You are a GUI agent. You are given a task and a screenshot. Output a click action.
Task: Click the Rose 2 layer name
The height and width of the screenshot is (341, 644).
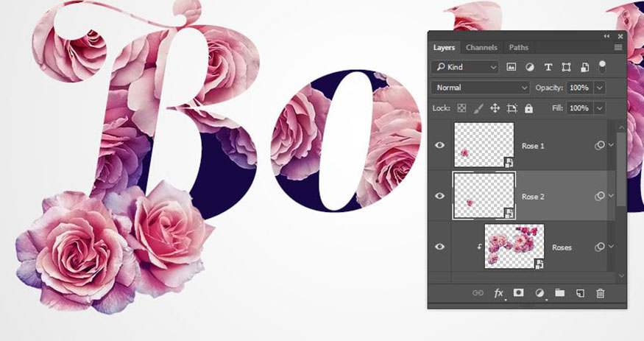click(x=533, y=197)
